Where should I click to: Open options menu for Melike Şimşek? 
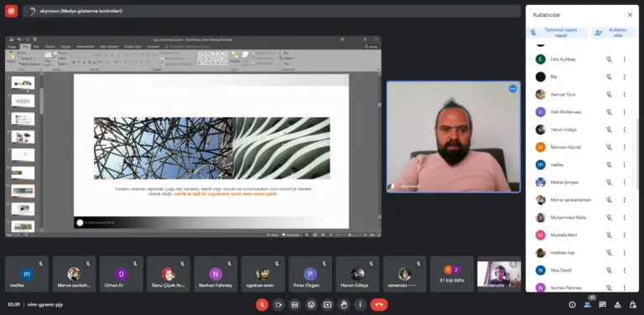pos(624,182)
